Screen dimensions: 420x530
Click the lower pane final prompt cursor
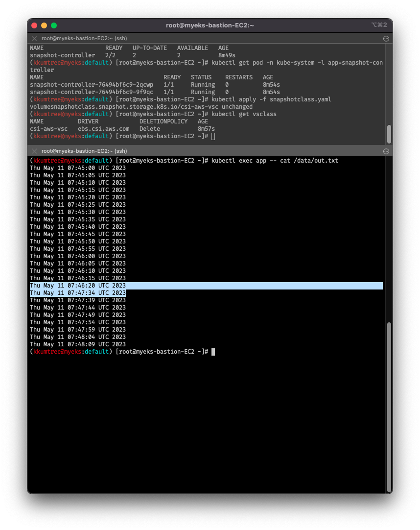[x=213, y=352]
